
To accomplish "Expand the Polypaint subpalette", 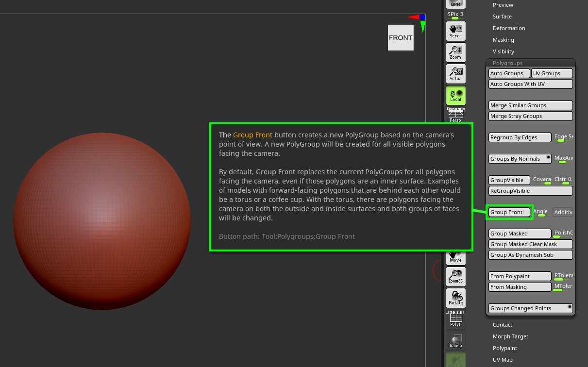I will (x=505, y=348).
